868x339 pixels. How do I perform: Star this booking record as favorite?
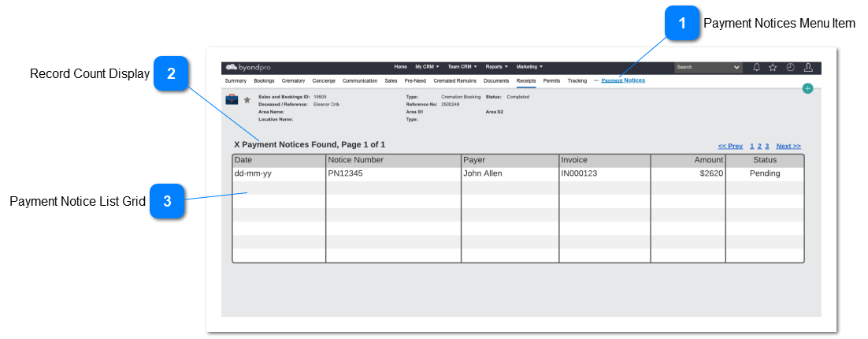[x=247, y=100]
